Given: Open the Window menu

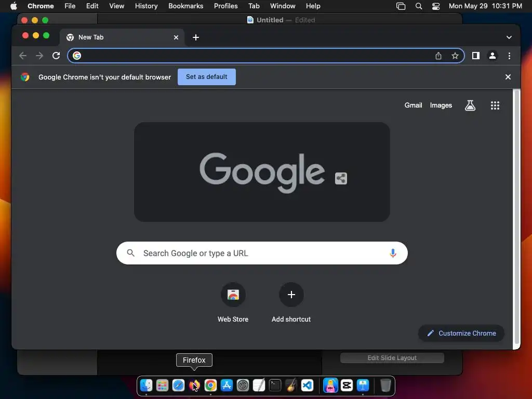Looking at the screenshot, I should click(283, 6).
